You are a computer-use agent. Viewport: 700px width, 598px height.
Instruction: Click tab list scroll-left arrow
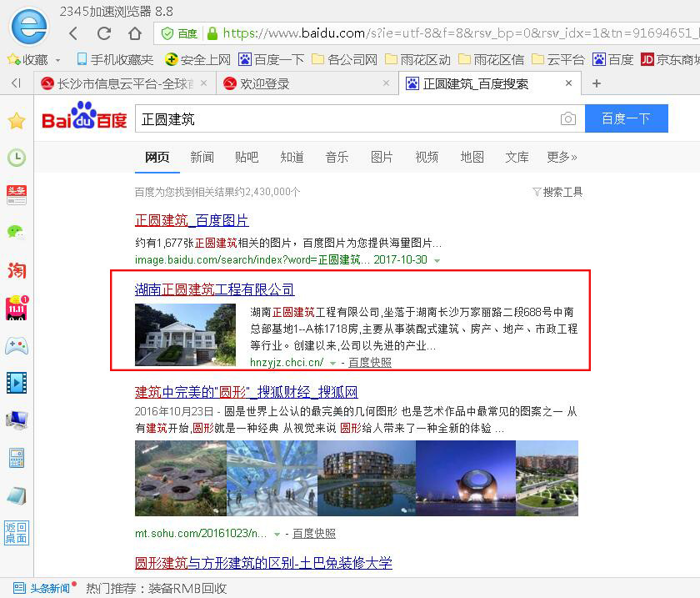point(17,83)
